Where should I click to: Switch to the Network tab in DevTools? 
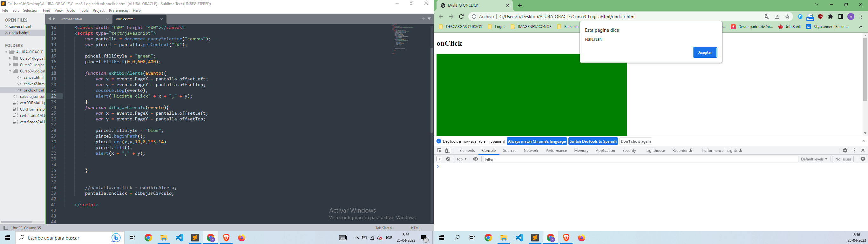coord(531,151)
